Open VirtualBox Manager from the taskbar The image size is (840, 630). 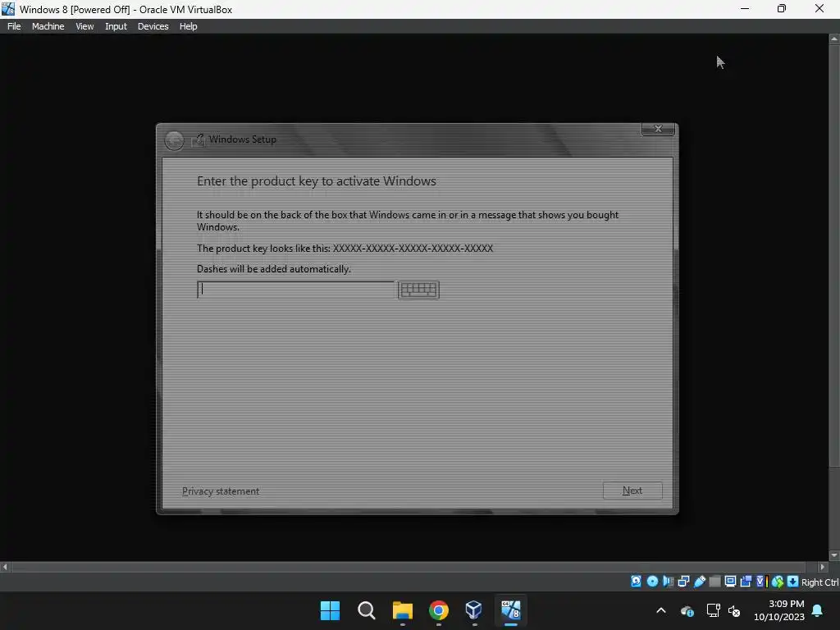pos(474,610)
